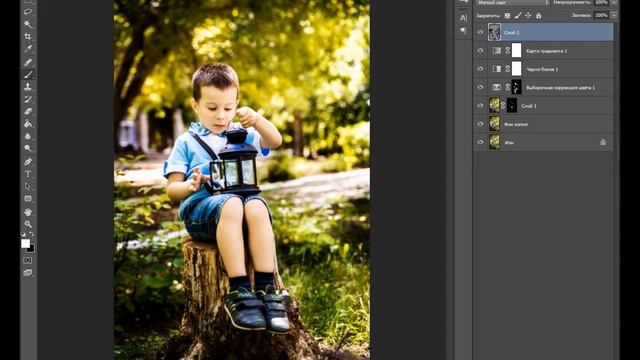Change the screen mode
This screenshot has width=640, height=360.
28,272
